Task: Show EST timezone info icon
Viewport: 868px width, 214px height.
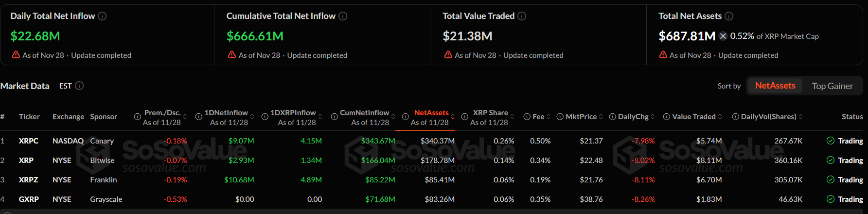Action: pyautogui.click(x=79, y=86)
